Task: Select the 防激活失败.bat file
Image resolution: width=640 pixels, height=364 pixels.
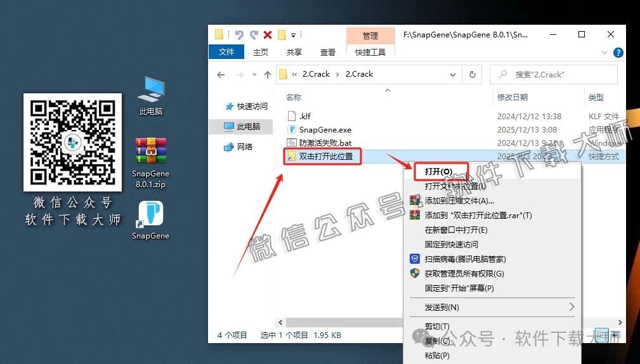Action: pos(325,143)
